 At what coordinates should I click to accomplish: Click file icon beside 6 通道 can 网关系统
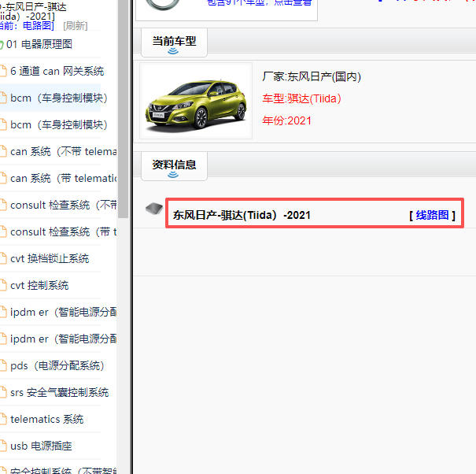pos(3,71)
